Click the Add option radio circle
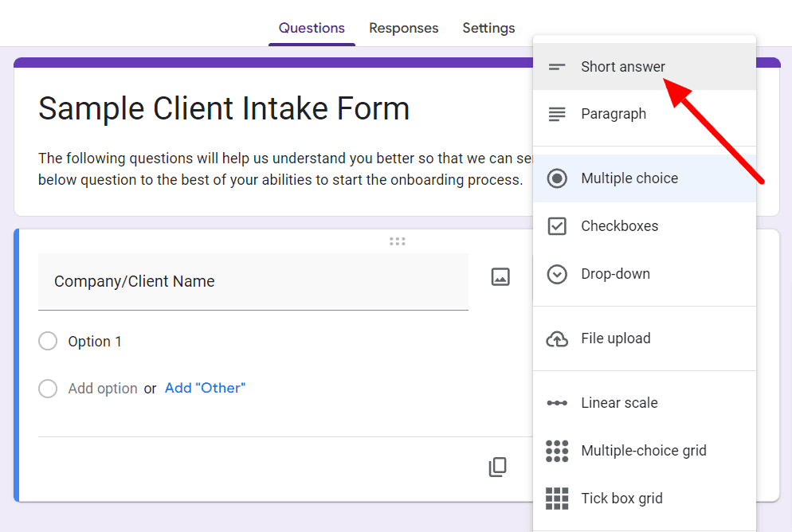The height and width of the screenshot is (532, 792). [x=48, y=389]
